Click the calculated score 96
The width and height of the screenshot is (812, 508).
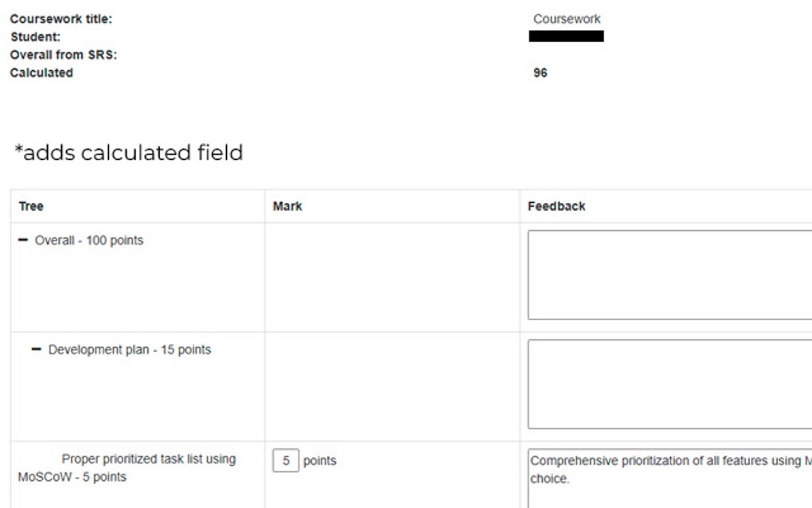(541, 73)
